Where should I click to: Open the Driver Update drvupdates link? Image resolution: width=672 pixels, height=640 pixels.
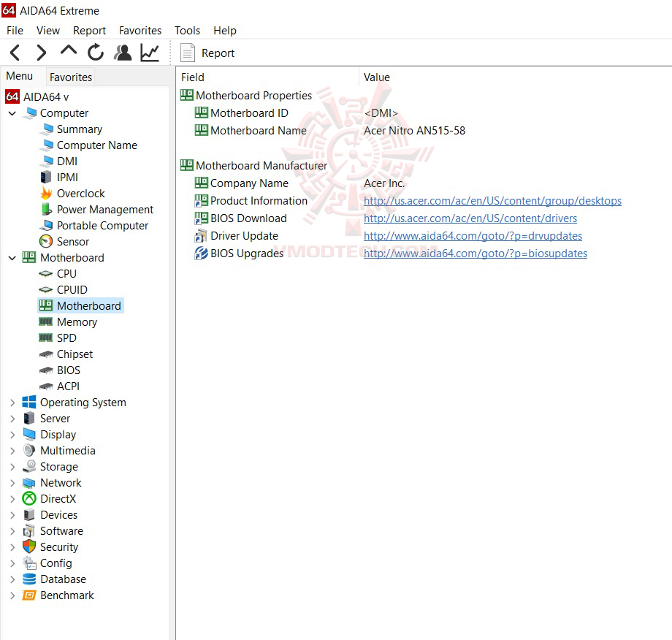(x=473, y=236)
